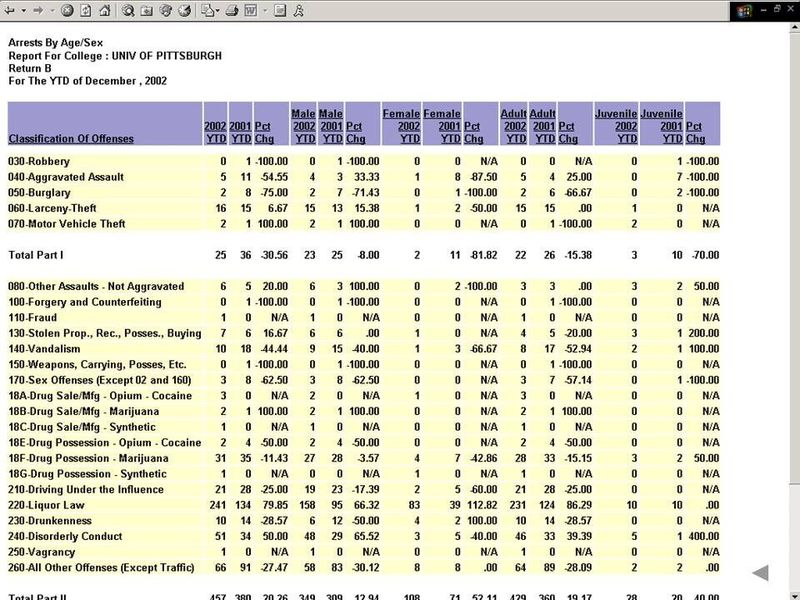The height and width of the screenshot is (600, 800).
Task: Open the Favorites folder icon
Action: pos(147,10)
